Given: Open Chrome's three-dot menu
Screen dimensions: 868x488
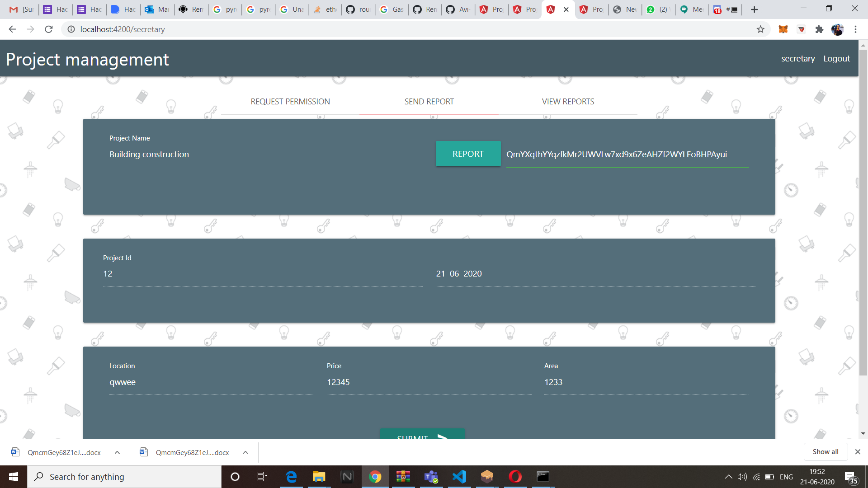Looking at the screenshot, I should point(855,29).
